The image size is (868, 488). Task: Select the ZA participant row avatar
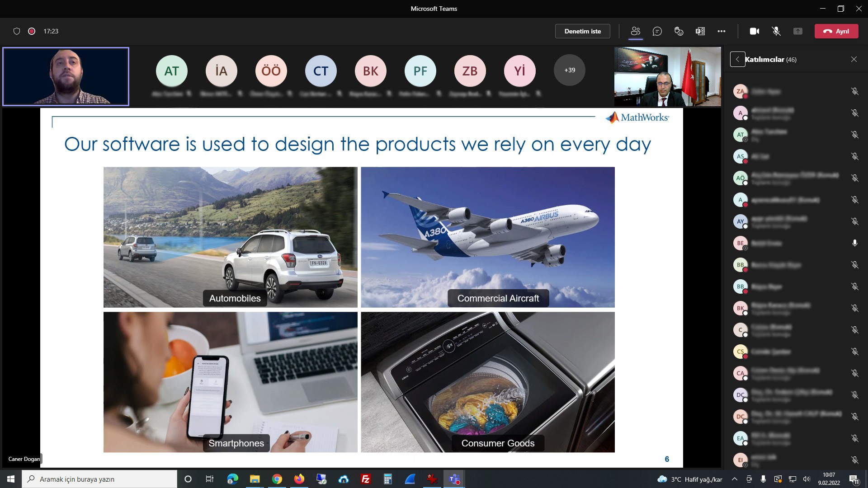pos(740,91)
